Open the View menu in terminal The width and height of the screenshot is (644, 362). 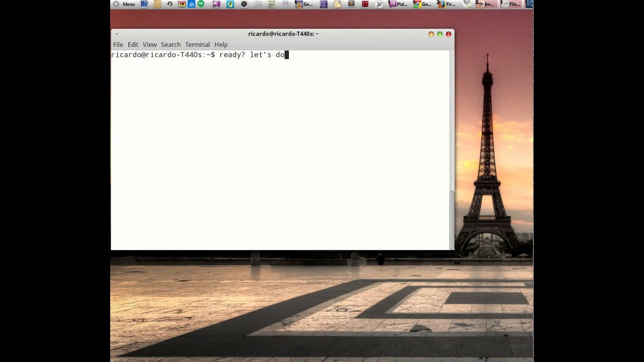[x=149, y=45]
